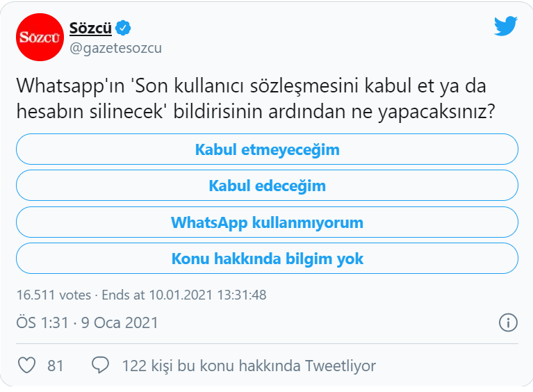Image resolution: width=533 pixels, height=392 pixels.
Task: Click the '16.511 votes' text
Action: tap(54, 295)
